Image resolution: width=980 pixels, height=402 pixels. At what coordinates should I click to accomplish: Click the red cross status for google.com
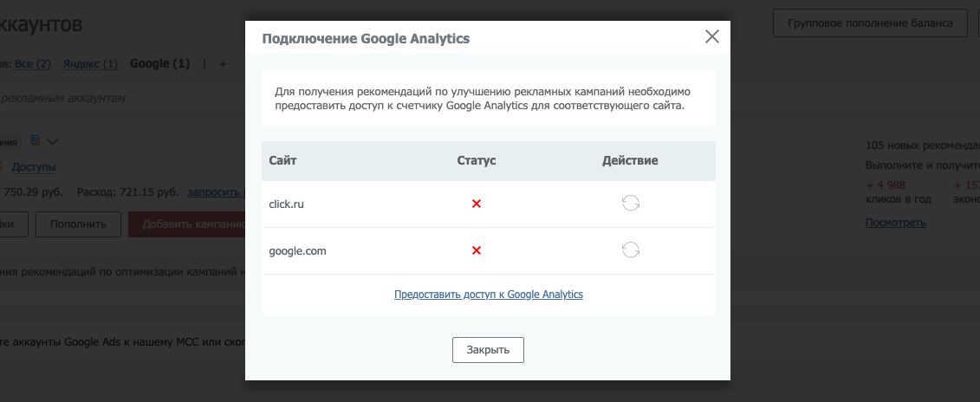(477, 250)
